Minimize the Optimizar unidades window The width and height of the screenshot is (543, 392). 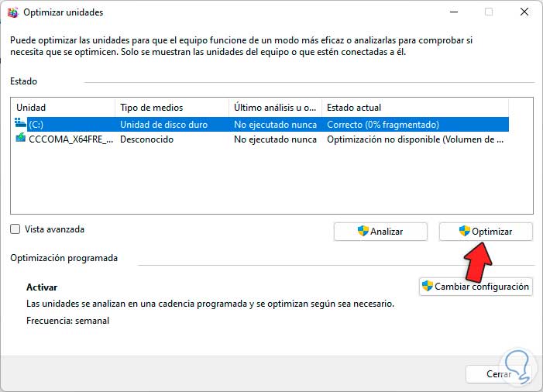pyautogui.click(x=452, y=12)
